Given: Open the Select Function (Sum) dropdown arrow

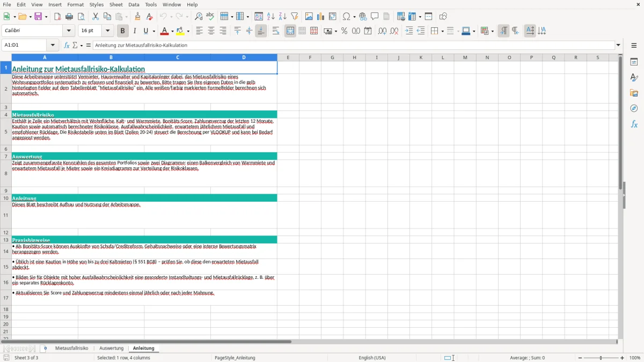Looking at the screenshot, I should click(82, 46).
